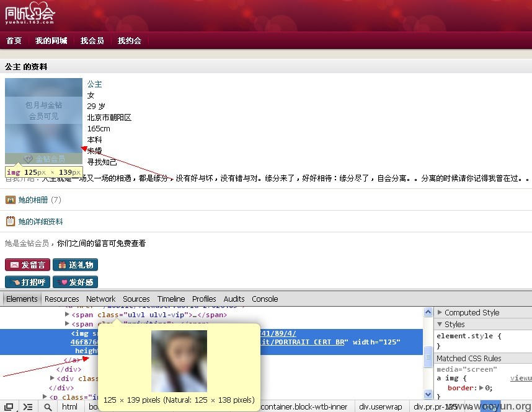Screen dimensions: 532x412
Task: Switch to the Profiles tab
Action: 204,299
